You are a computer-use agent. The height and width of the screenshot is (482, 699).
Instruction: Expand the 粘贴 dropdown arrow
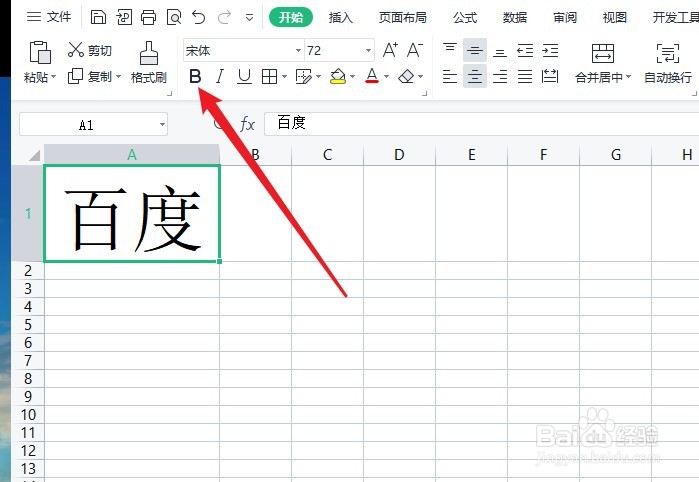click(x=53, y=77)
